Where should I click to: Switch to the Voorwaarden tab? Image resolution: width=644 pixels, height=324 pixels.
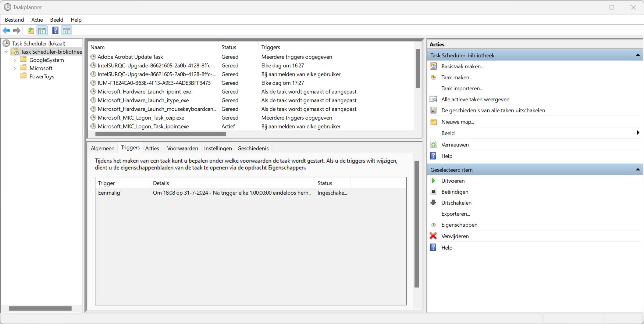pyautogui.click(x=183, y=148)
